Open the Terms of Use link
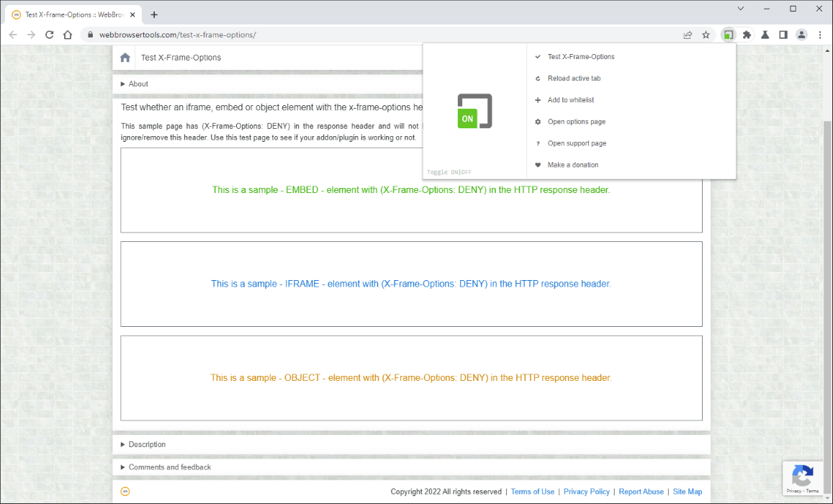 point(532,492)
